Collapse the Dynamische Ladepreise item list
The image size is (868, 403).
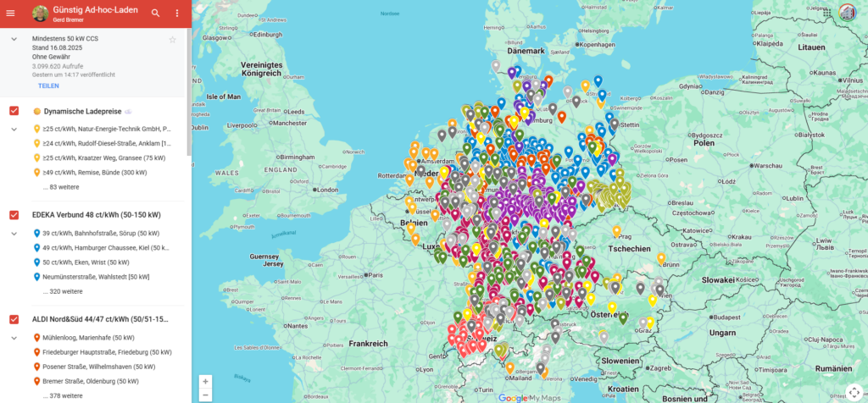[14, 129]
